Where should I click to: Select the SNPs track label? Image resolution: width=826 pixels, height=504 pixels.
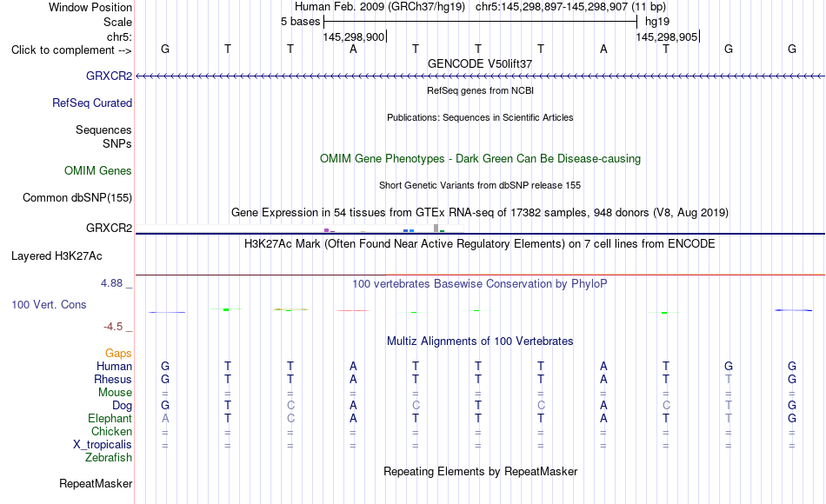[117, 143]
